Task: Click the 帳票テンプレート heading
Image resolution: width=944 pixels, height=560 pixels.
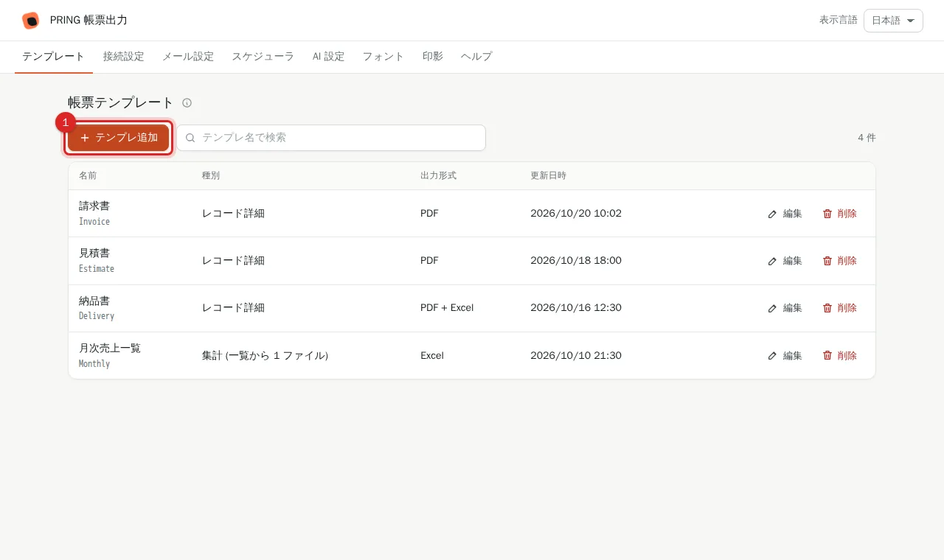Action: tap(121, 103)
